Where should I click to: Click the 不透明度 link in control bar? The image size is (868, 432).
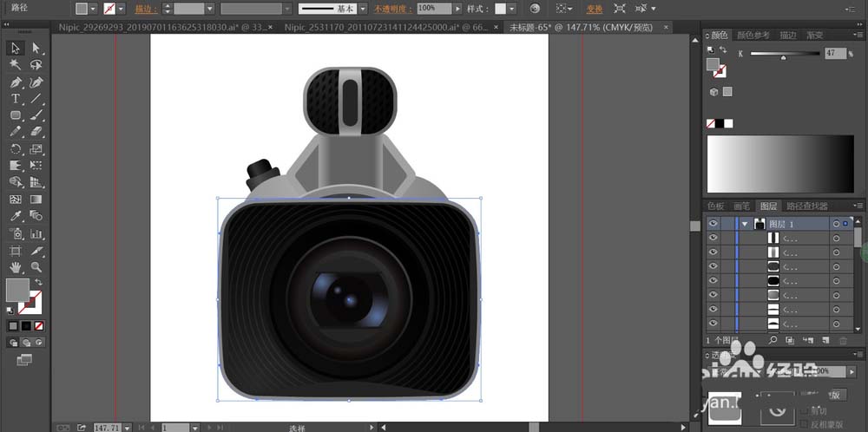pos(393,9)
